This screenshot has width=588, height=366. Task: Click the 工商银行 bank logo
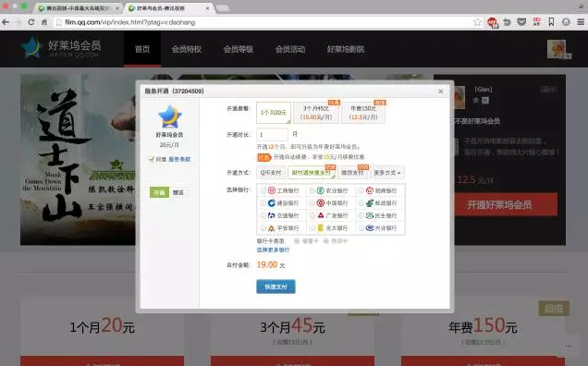[272, 190]
